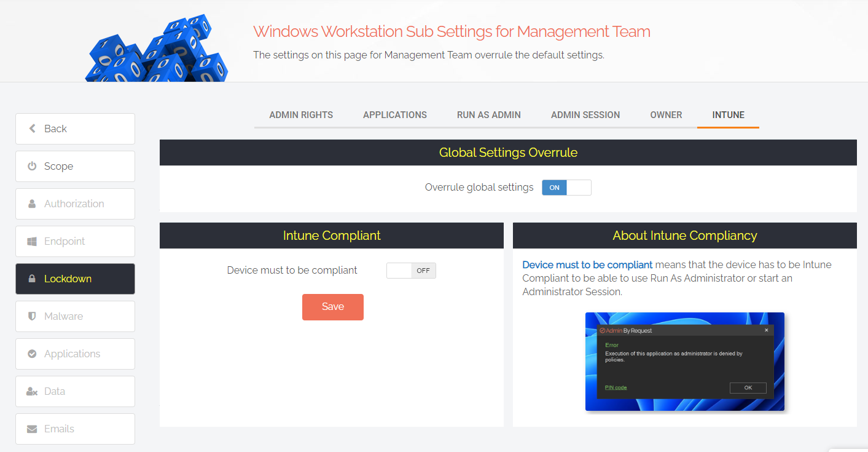Click the Back chevron arrow icon
This screenshot has width=868, height=452.
point(33,129)
